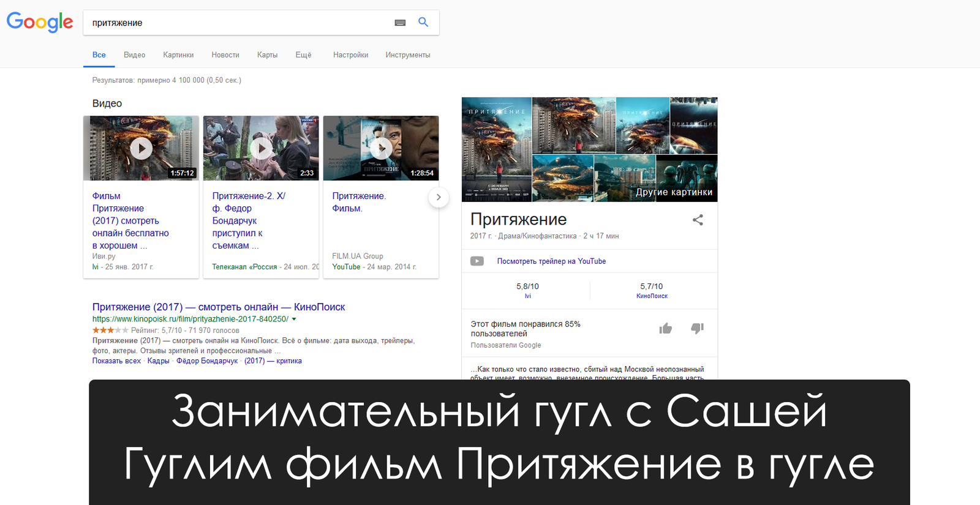Select the Все tab
Image resolution: width=980 pixels, height=505 pixels.
(99, 54)
